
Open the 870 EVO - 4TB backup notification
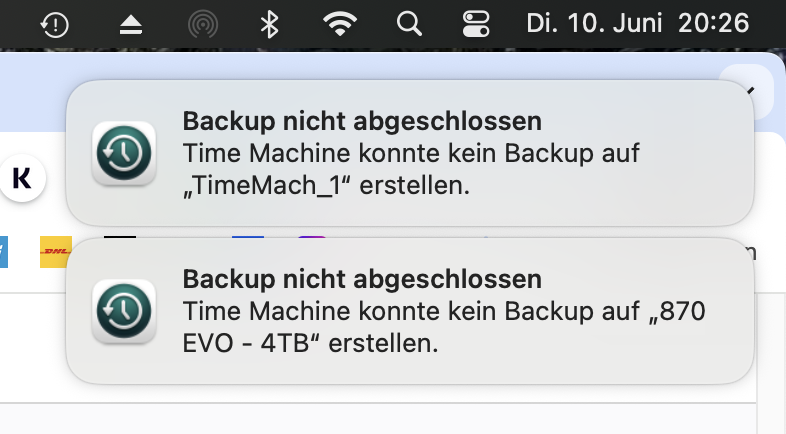pos(410,310)
